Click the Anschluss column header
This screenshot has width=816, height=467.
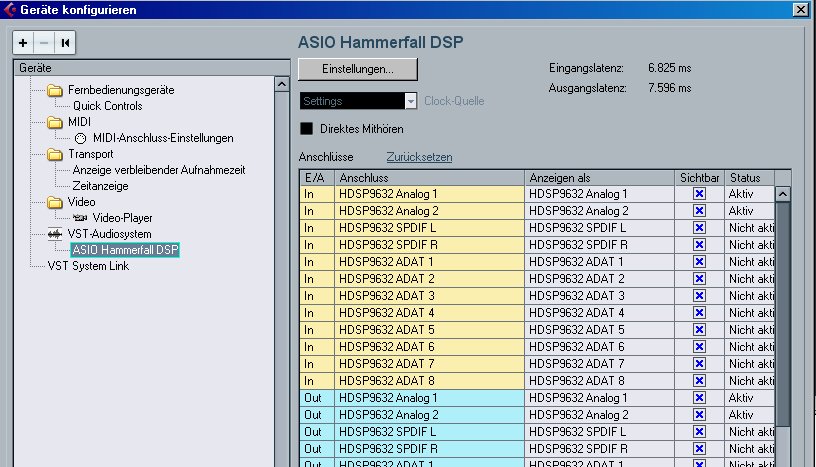pos(429,178)
